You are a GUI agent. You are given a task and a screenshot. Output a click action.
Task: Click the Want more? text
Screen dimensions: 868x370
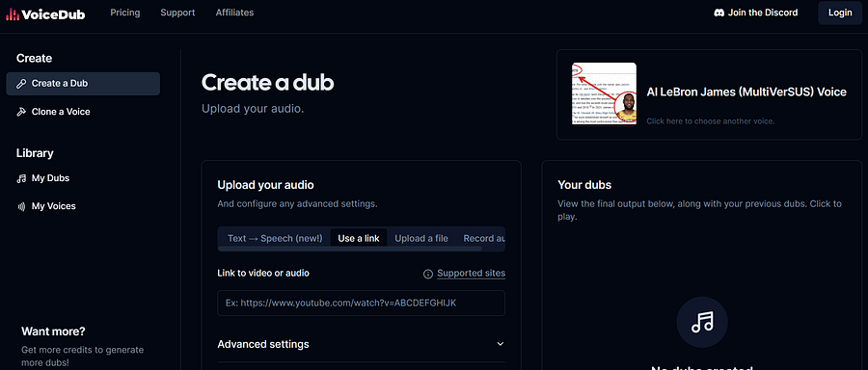pos(53,331)
